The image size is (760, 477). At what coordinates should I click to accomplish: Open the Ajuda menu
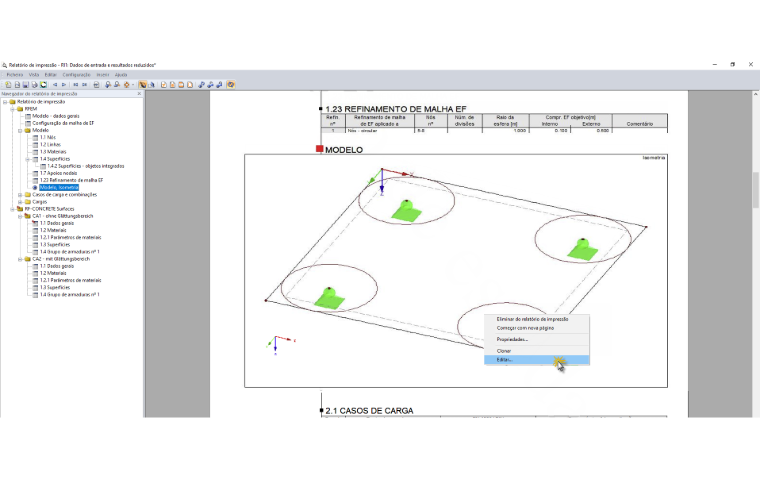point(121,75)
